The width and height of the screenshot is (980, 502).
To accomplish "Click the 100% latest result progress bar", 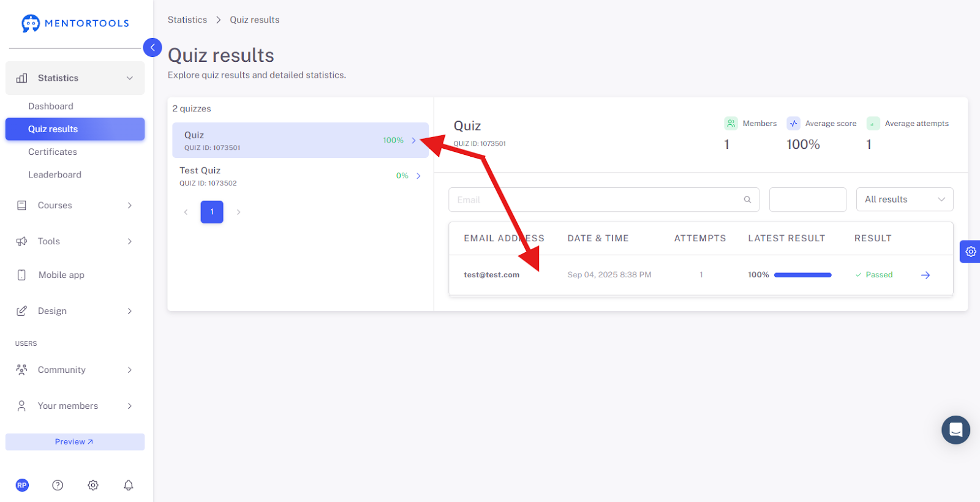I will coord(802,275).
